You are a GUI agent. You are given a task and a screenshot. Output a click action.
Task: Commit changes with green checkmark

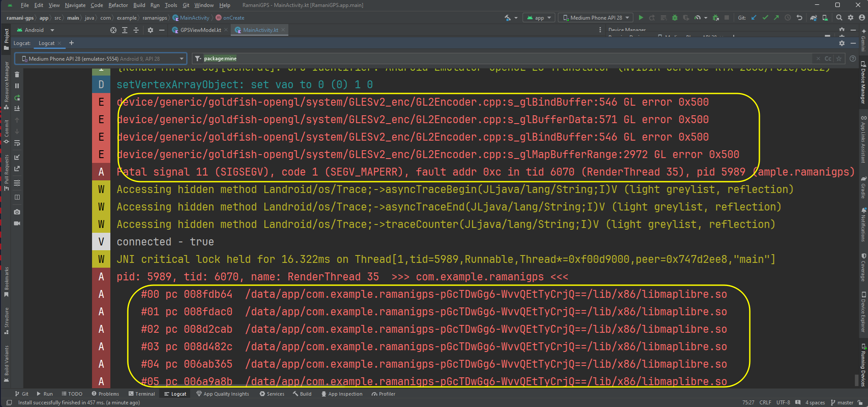pos(765,17)
